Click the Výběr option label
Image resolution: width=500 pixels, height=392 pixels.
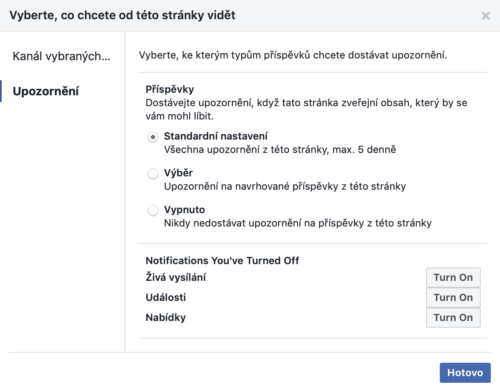pos(178,173)
